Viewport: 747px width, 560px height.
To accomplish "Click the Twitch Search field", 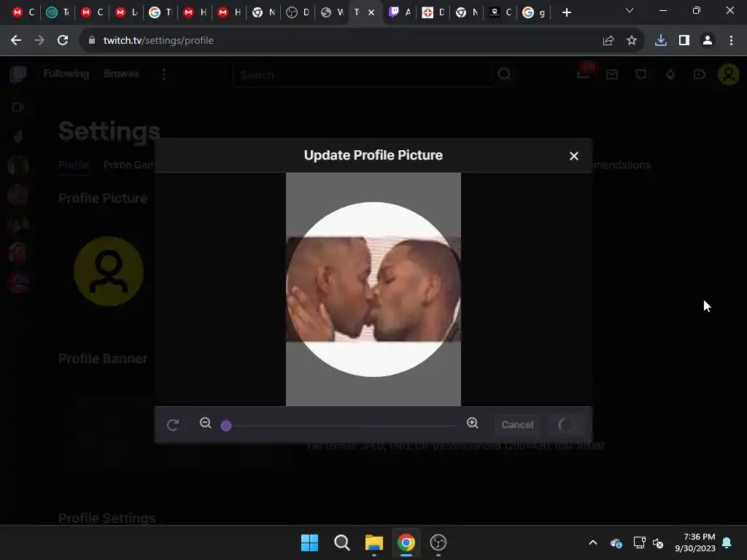I will tap(363, 75).
